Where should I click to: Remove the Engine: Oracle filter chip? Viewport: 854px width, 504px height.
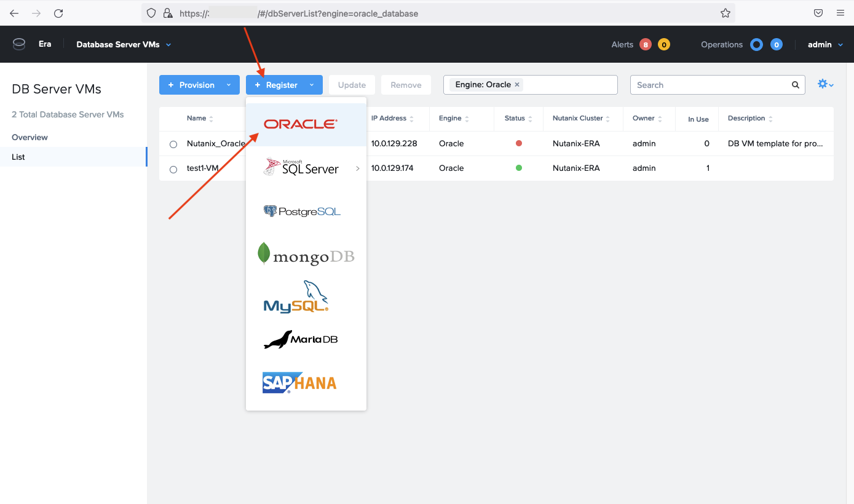(x=517, y=84)
